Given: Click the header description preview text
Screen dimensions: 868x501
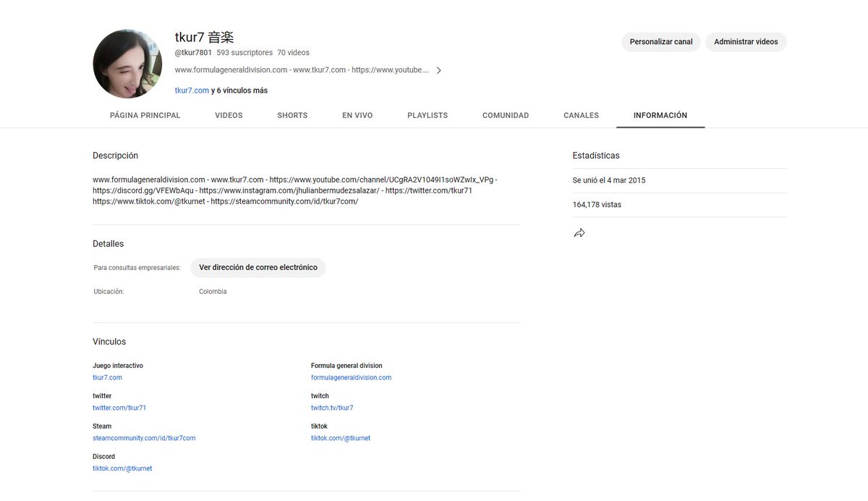Looking at the screenshot, I should (x=302, y=70).
